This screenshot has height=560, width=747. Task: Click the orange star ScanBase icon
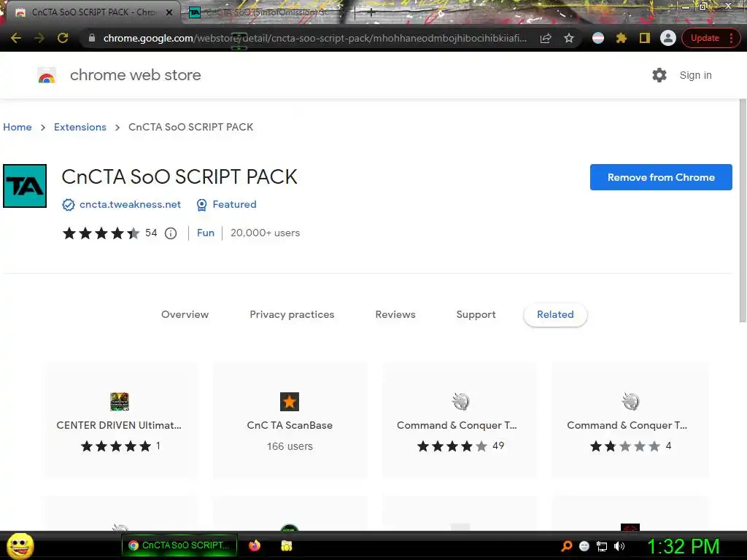point(290,402)
